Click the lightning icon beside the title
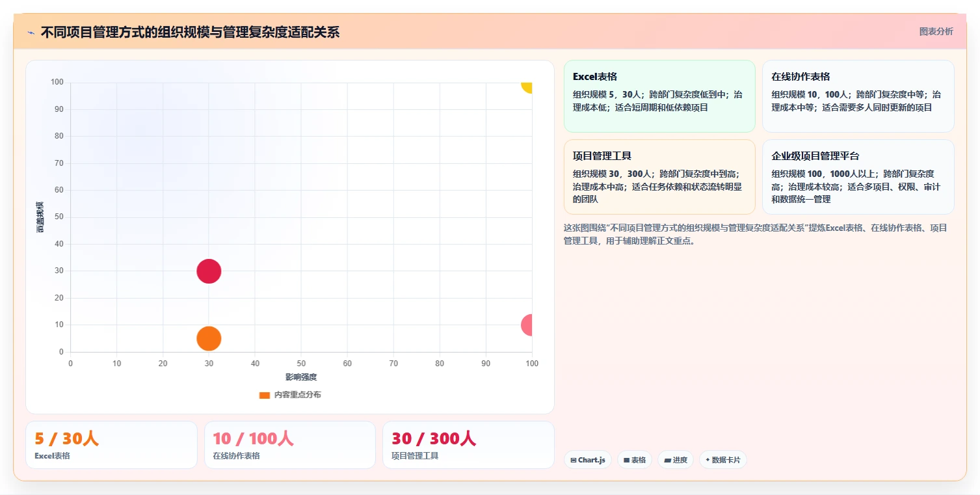This screenshot has height=495, width=980. 31,33
